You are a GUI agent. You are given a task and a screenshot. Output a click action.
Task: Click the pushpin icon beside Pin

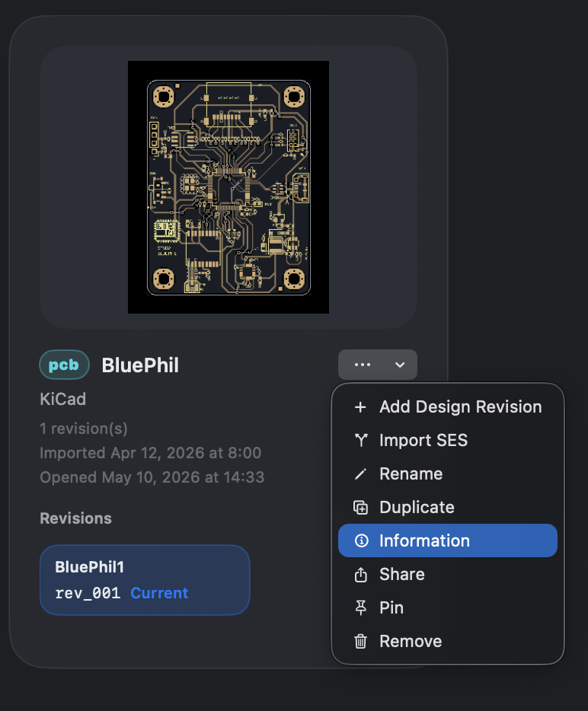pyautogui.click(x=361, y=607)
